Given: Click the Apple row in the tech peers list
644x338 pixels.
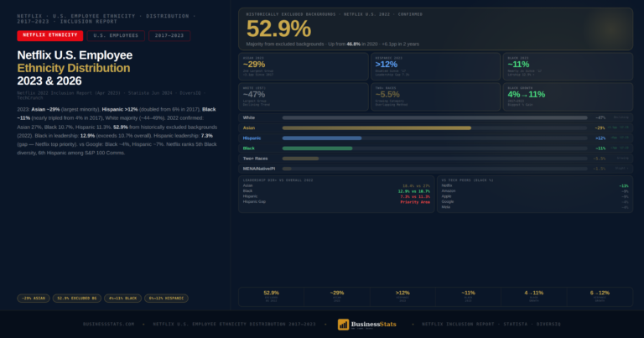Looking at the screenshot, I should coord(535,196).
